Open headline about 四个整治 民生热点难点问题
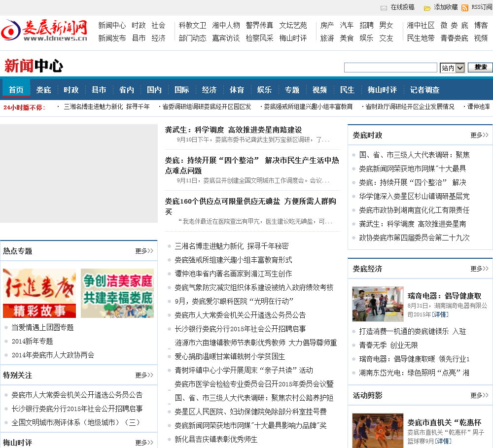 tap(252, 166)
